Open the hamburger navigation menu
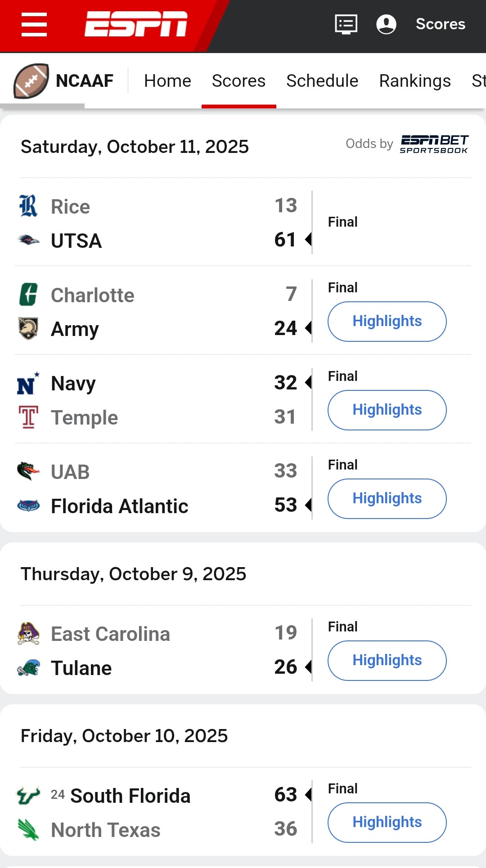Viewport: 486px width, 868px height. (34, 24)
